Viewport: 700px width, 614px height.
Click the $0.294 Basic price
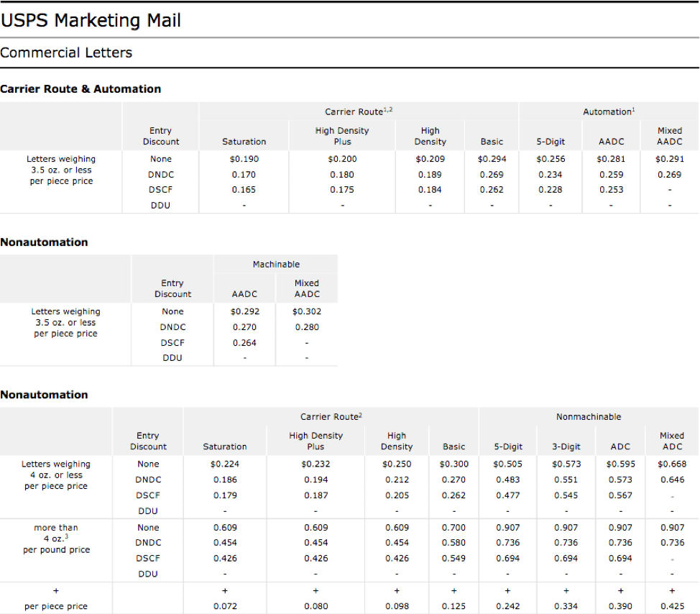[x=492, y=159]
